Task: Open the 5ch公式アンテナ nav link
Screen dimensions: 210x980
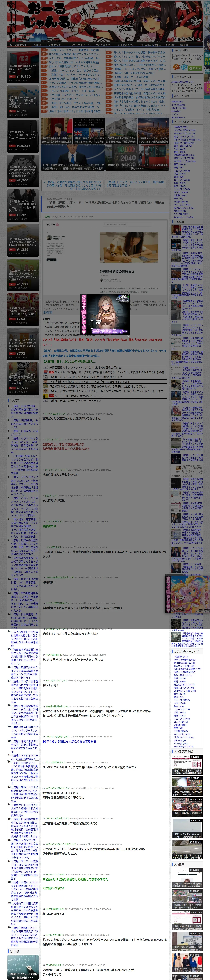Action: point(19,45)
